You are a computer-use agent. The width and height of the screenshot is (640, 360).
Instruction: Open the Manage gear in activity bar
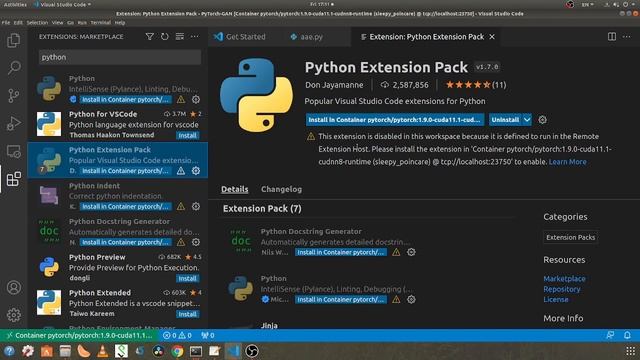(13, 315)
